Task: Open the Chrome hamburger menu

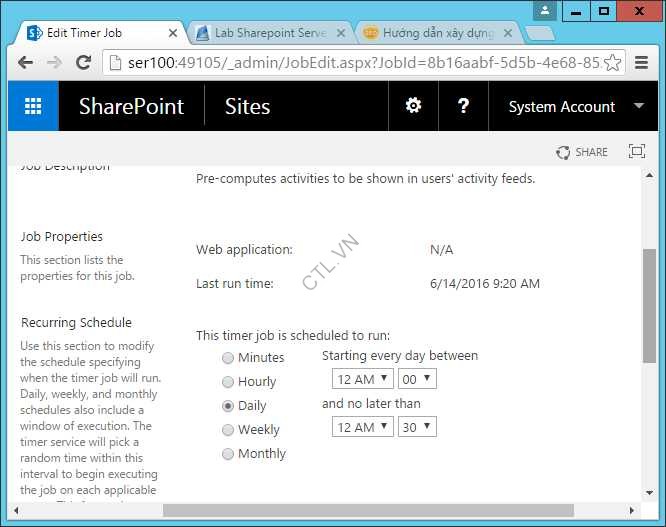Action: pyautogui.click(x=642, y=63)
